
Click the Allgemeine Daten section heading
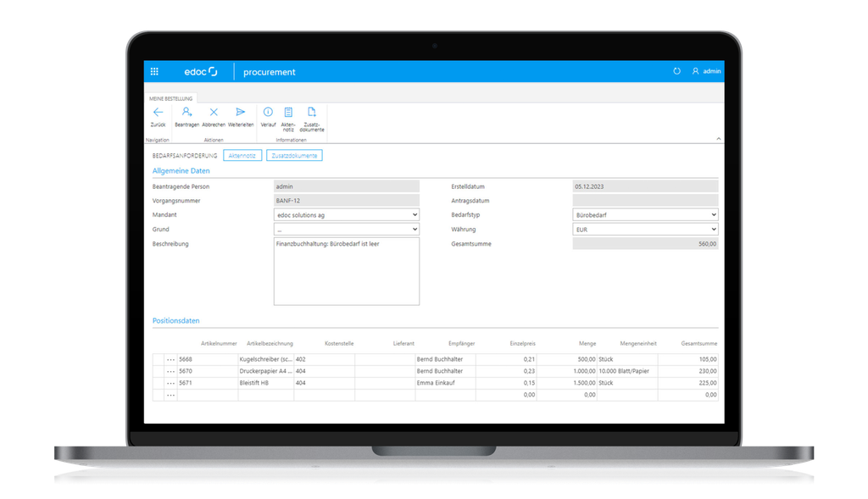(x=181, y=171)
